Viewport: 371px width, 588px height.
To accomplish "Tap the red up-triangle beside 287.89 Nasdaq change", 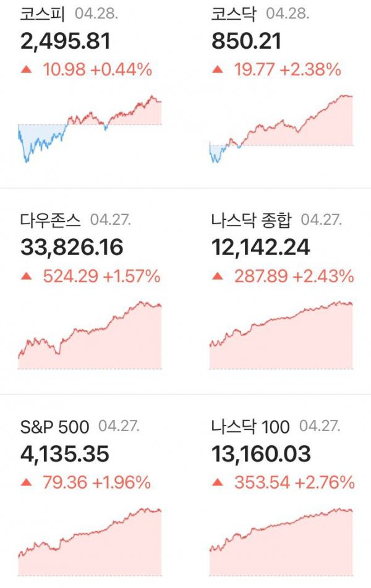I will coord(218,276).
